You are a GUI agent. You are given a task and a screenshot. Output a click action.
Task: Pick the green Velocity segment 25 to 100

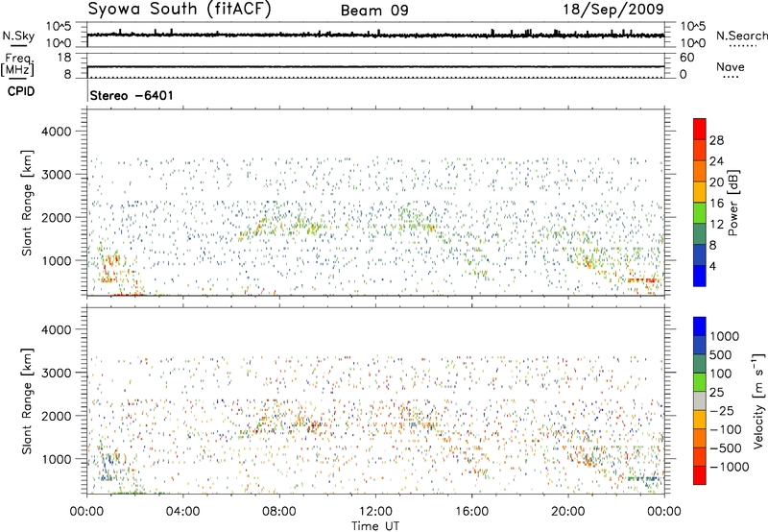(700, 382)
